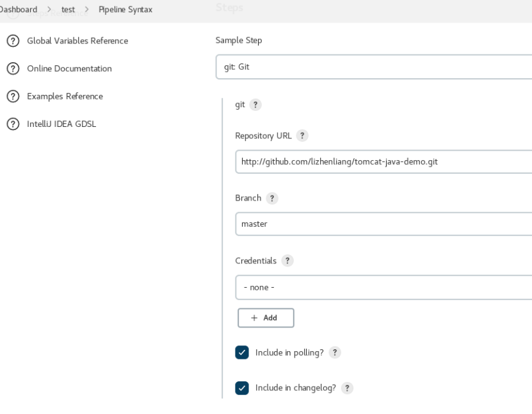Screen dimensions: 532x414
Task: Click the Repository URL input field
Action: (383, 162)
